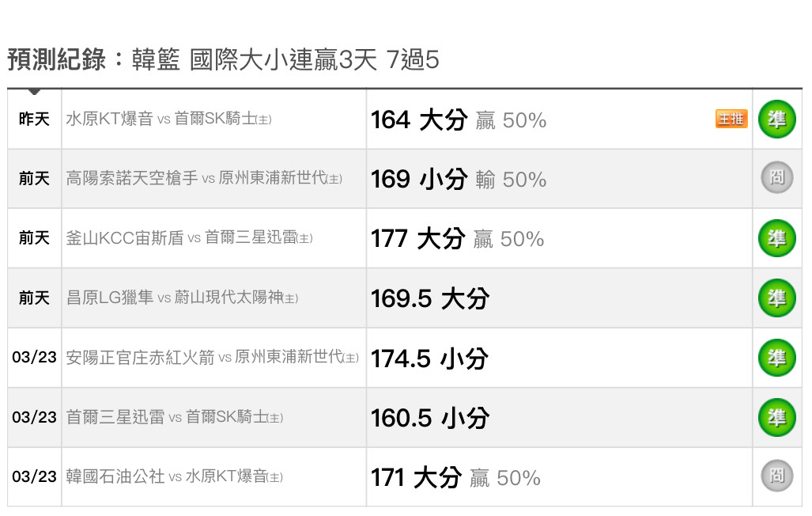Click green 準 badge for 釜山KCC宙斯盾 row

(776, 238)
